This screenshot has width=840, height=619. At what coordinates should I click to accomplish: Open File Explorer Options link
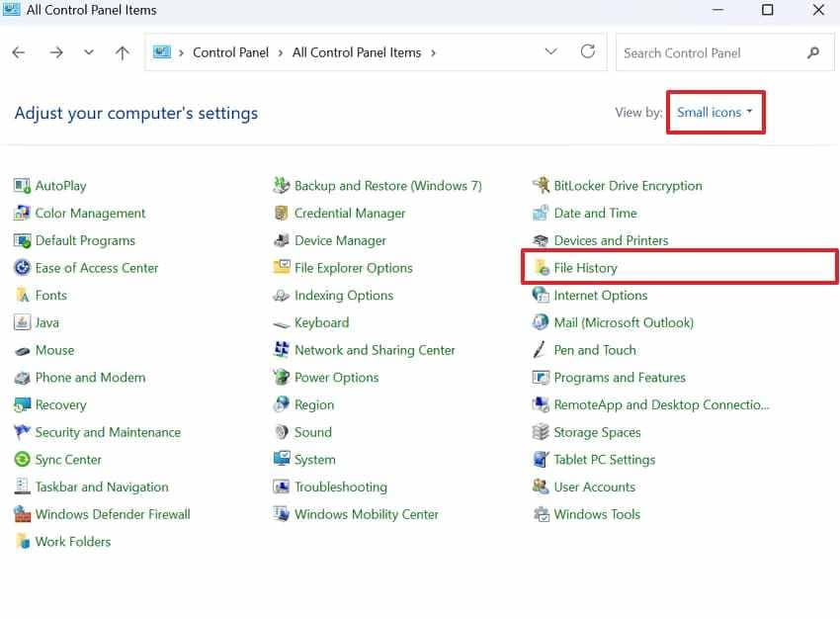click(x=354, y=268)
